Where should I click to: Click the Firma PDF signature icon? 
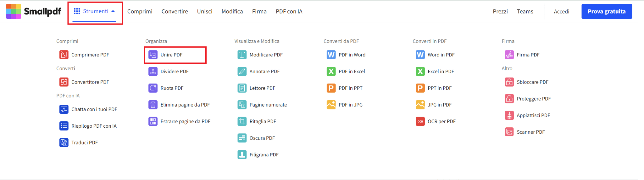point(509,55)
